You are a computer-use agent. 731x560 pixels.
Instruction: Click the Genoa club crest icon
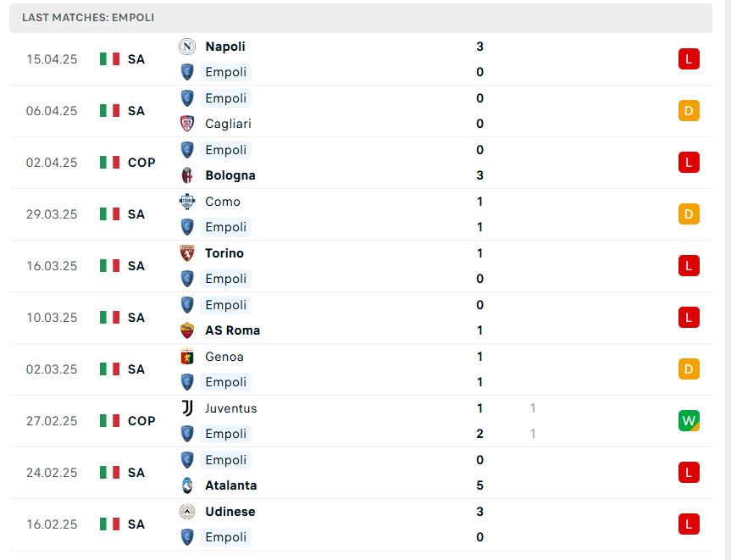coord(187,357)
